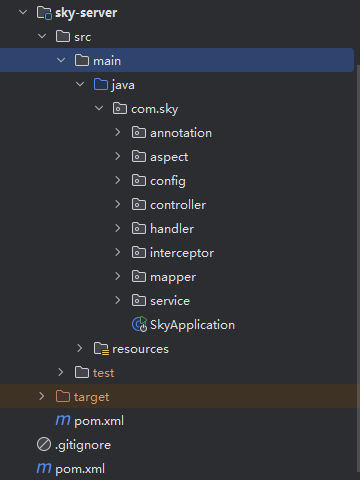360x480 pixels.
Task: Select the mapper package
Action: tap(173, 277)
